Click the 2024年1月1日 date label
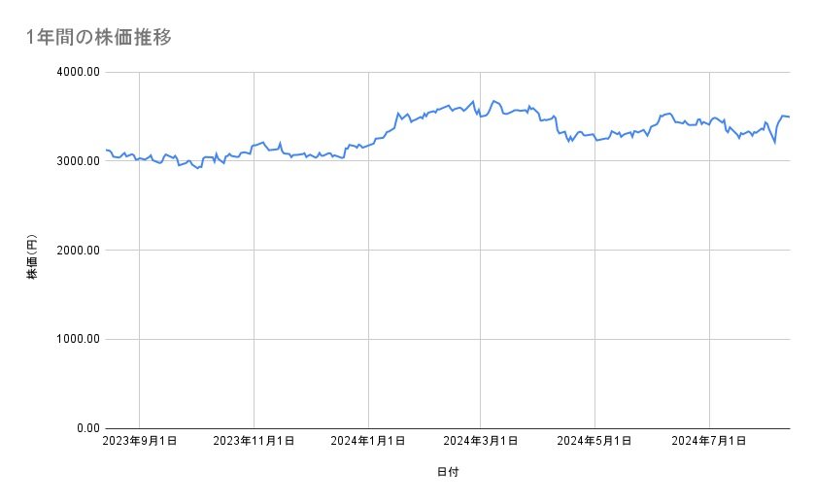This screenshot has width=815, height=504. click(x=368, y=441)
